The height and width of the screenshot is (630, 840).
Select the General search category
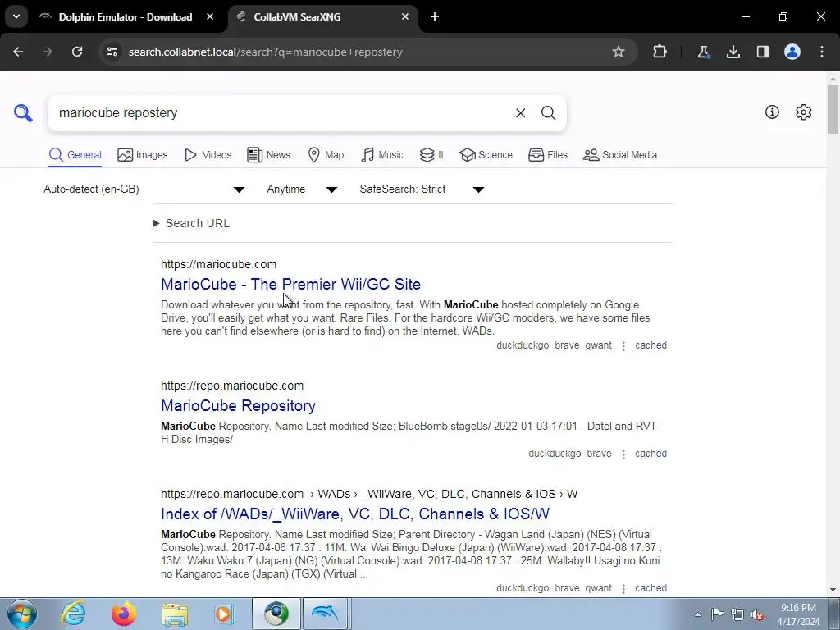tap(75, 155)
